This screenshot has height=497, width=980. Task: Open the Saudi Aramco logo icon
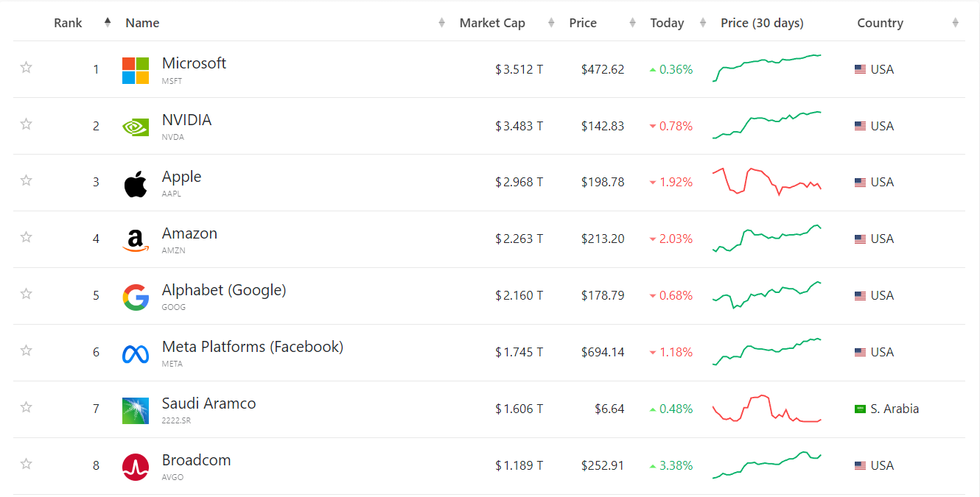[136, 411]
